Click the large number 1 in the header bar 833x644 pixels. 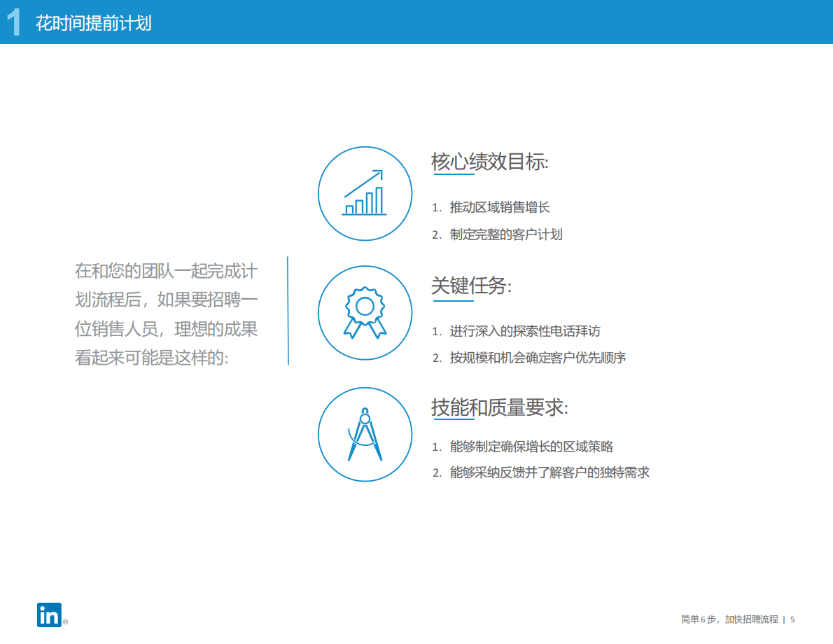[14, 21]
